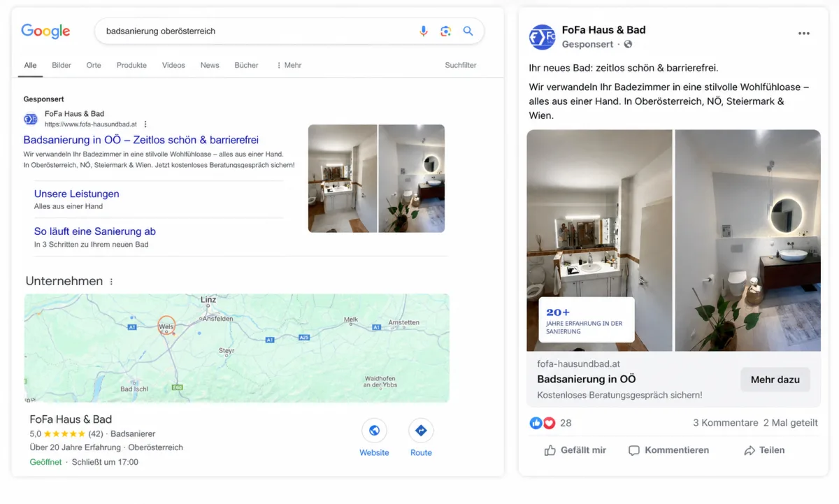Click Steyr on the map
The height and width of the screenshot is (504, 839).
click(x=227, y=351)
